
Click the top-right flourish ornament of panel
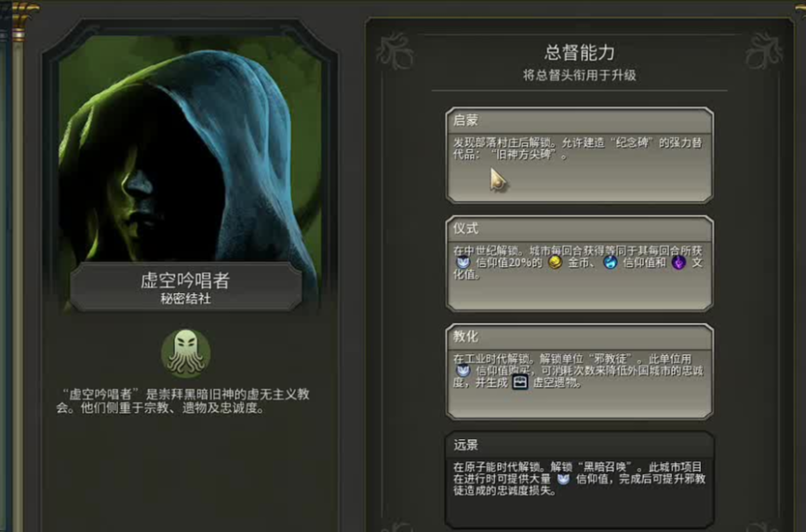tap(764, 51)
